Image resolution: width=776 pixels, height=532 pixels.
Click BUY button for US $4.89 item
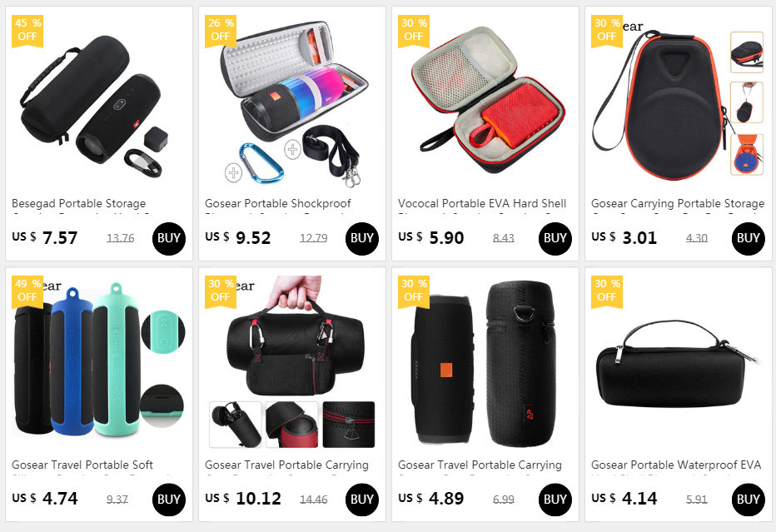click(x=555, y=500)
